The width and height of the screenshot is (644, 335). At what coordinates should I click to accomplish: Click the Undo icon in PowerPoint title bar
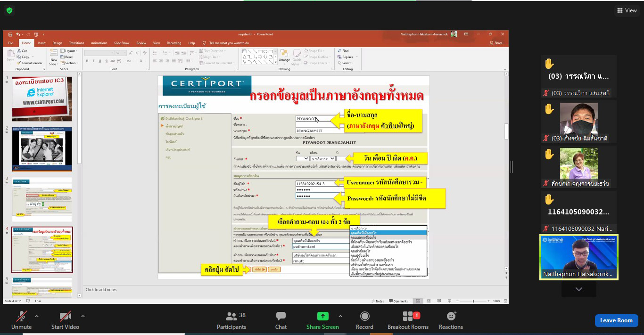point(18,34)
